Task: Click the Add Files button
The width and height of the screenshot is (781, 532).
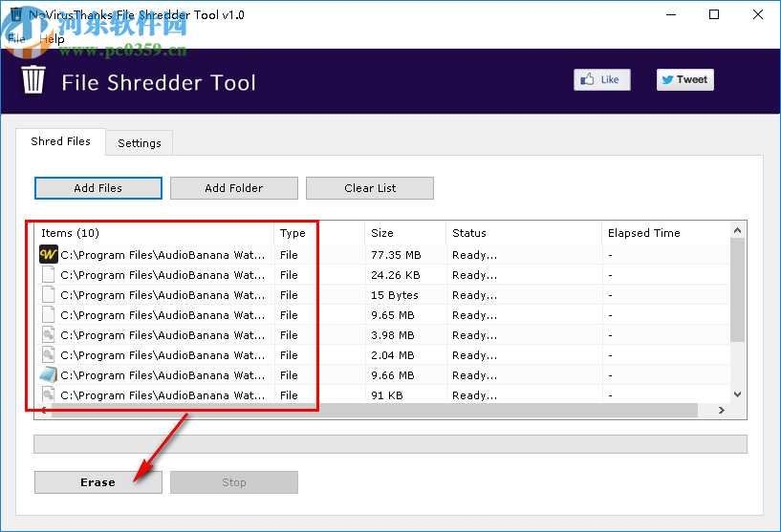Action: pos(98,188)
